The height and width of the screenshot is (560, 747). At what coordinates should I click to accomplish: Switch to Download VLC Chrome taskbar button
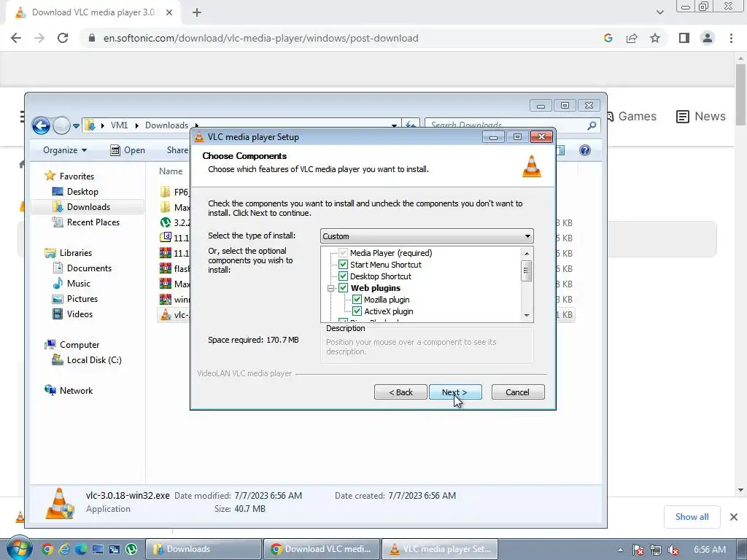point(322,549)
